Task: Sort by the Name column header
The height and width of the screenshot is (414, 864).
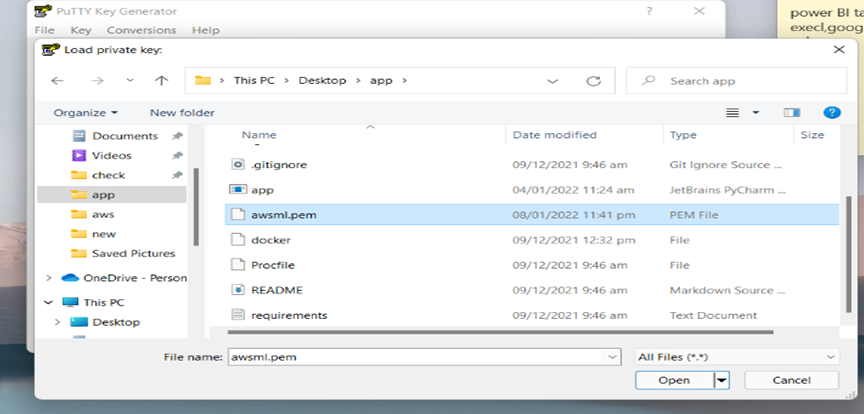Action: [x=259, y=135]
